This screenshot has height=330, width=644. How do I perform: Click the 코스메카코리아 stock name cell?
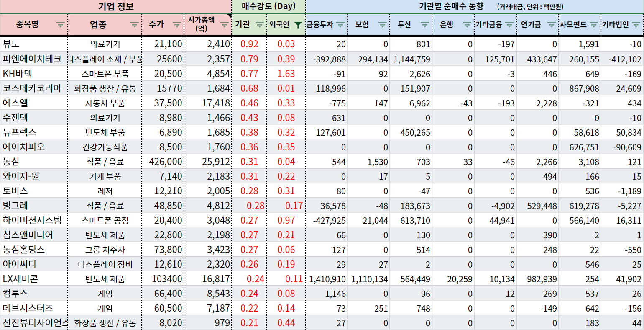34,88
